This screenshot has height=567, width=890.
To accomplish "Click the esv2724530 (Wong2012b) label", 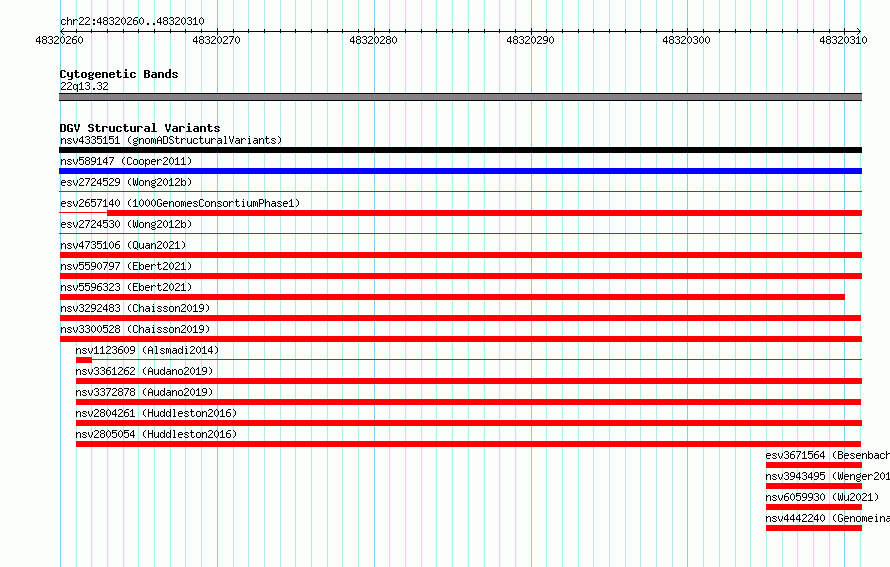I will click(x=126, y=224).
